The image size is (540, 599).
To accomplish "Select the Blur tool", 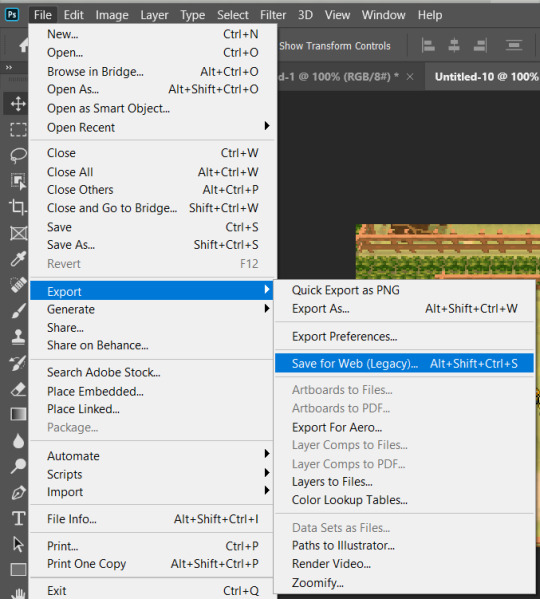I will click(x=18, y=440).
